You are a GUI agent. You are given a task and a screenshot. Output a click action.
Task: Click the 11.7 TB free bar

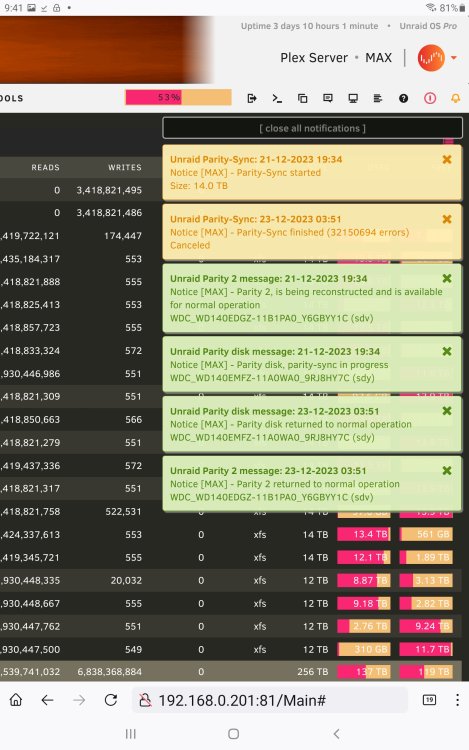pos(426,649)
